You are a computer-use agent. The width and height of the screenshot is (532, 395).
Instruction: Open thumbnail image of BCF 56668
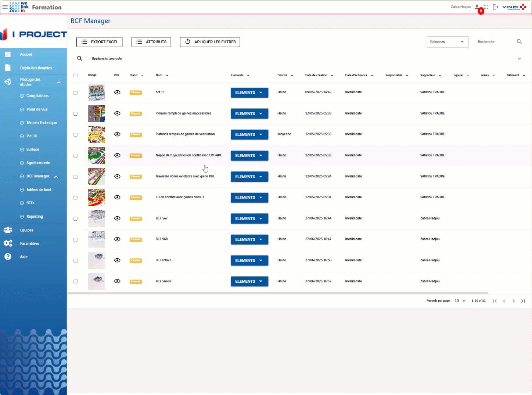coord(97,281)
